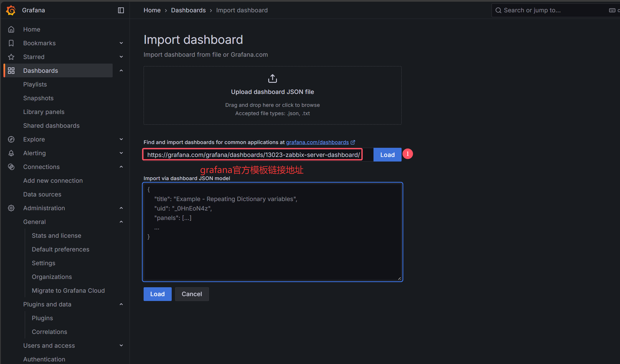Open Settings under General
Image resolution: width=620 pixels, height=364 pixels.
[x=44, y=263]
